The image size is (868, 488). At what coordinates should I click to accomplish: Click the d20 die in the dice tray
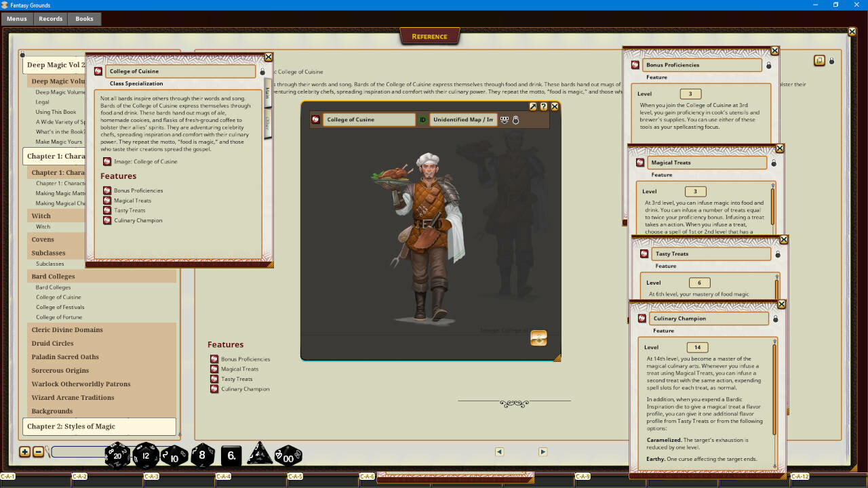click(x=117, y=456)
